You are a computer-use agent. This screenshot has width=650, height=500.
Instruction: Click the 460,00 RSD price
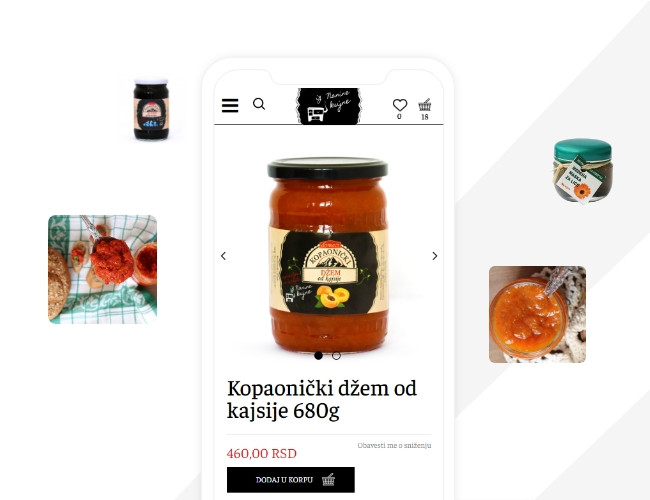point(262,454)
